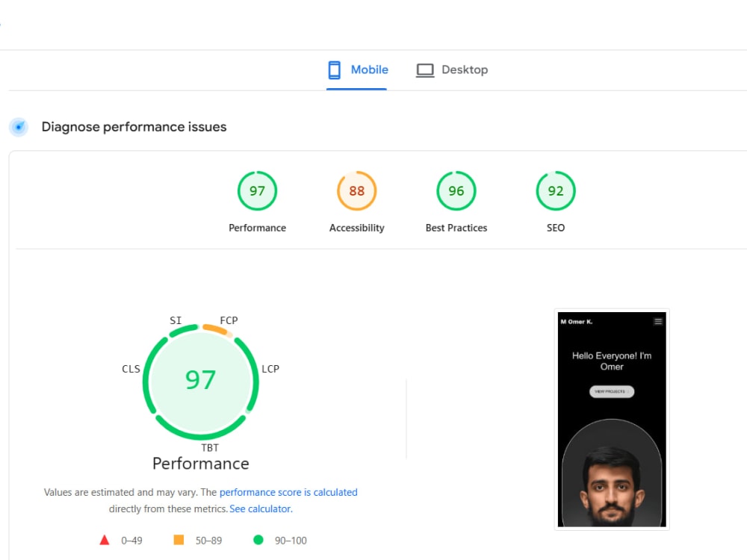Open the mobile page screenshot thumbnail

click(x=612, y=420)
